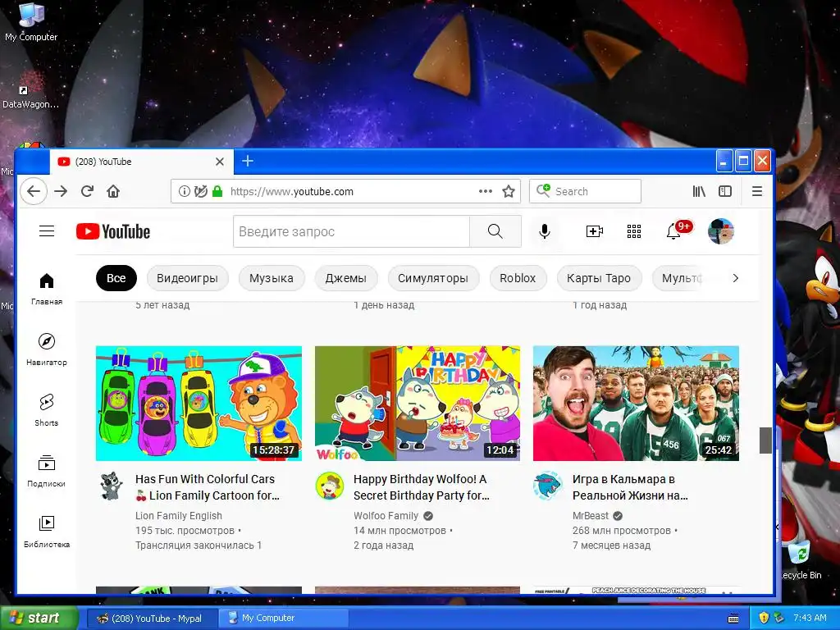Start voice search with microphone icon

tap(545, 231)
